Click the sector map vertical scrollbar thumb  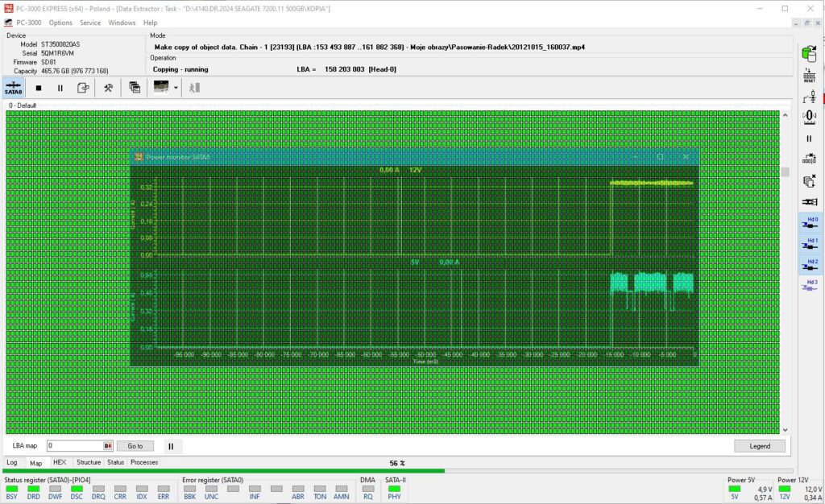pos(785,171)
